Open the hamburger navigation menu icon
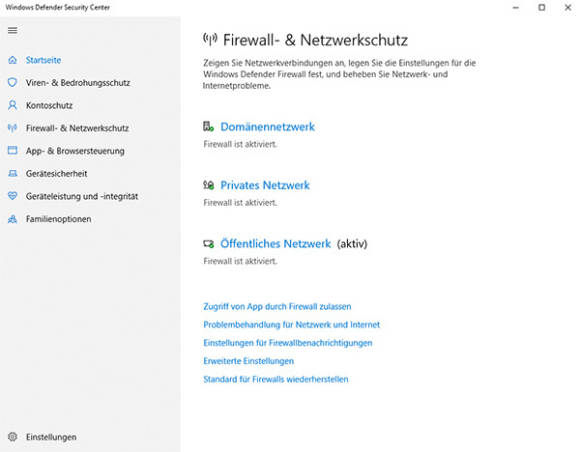580x452 pixels. click(13, 30)
